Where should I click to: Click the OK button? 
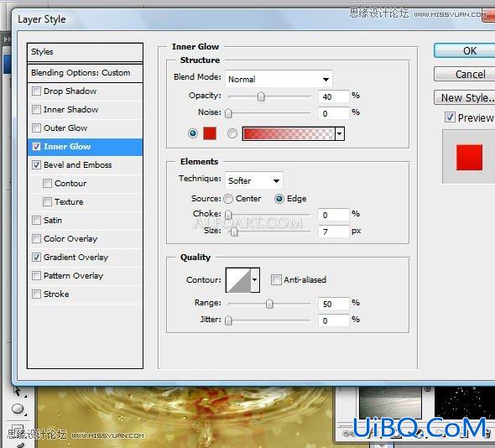coord(465,50)
